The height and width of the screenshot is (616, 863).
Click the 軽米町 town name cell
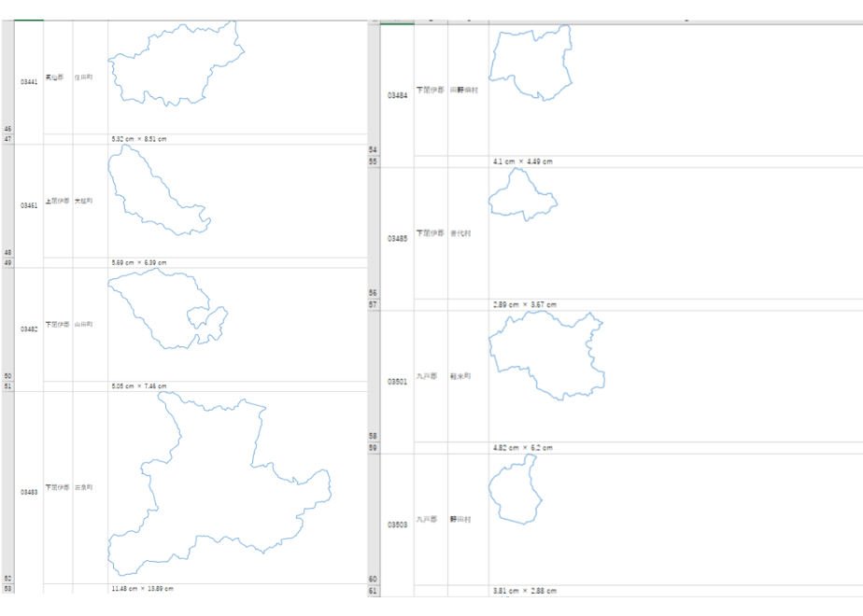[468, 376]
